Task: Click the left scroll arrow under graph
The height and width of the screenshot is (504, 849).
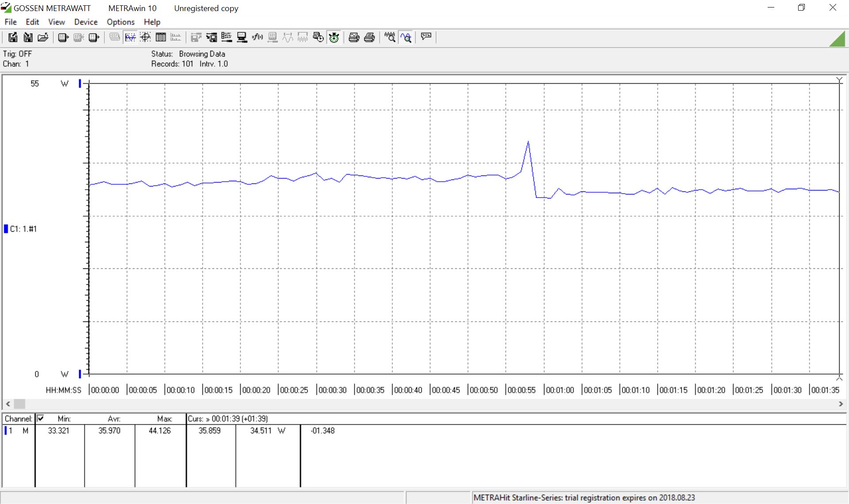Action: [x=8, y=404]
